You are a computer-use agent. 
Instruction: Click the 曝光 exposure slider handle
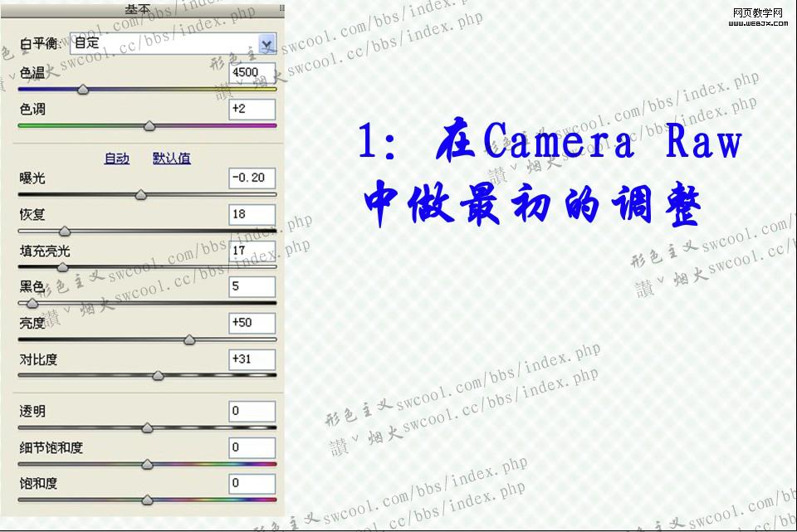141,195
